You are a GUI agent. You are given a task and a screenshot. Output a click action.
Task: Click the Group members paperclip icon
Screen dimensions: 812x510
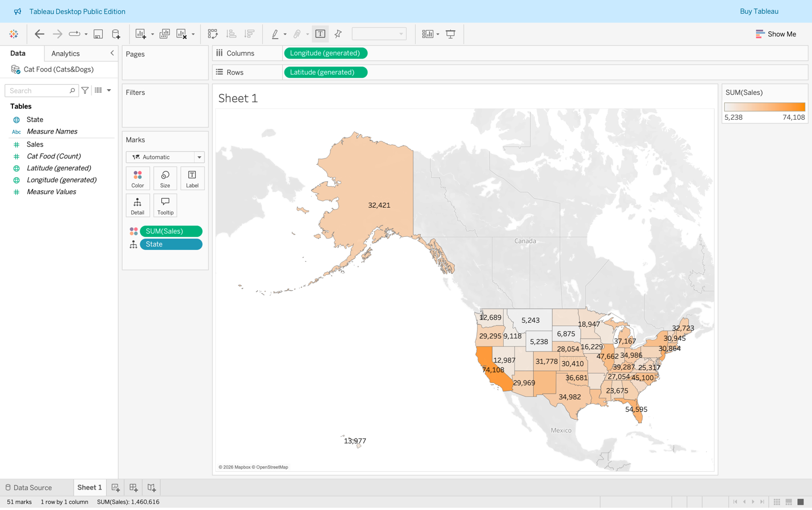pos(297,34)
